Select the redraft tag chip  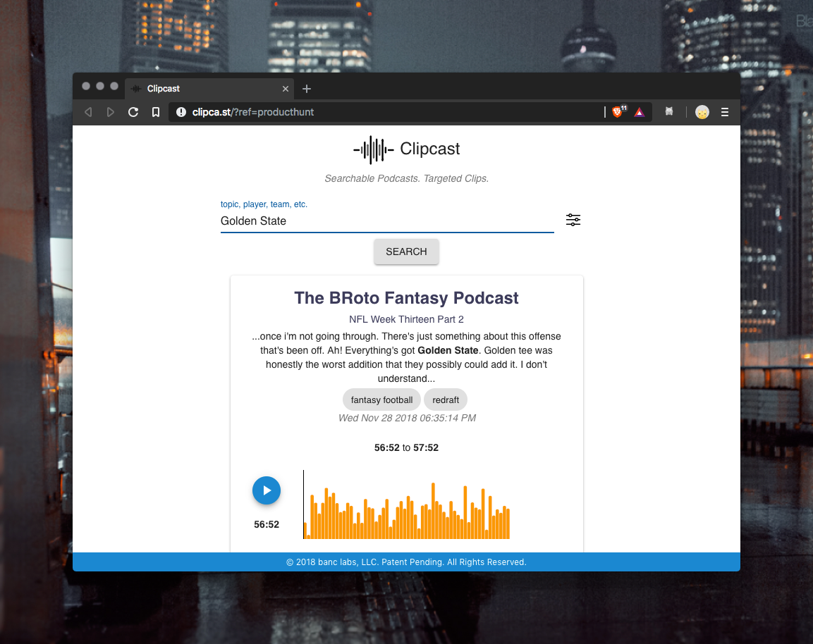446,400
